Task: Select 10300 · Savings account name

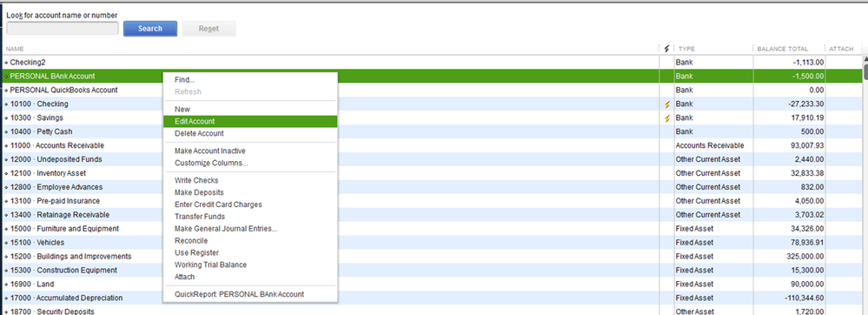Action: pos(36,117)
